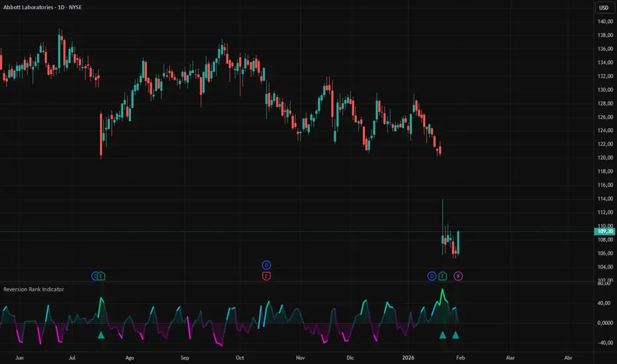Click the 116,00 price axis label
Image resolution: width=617 pixels, height=364 pixels.
pos(605,185)
